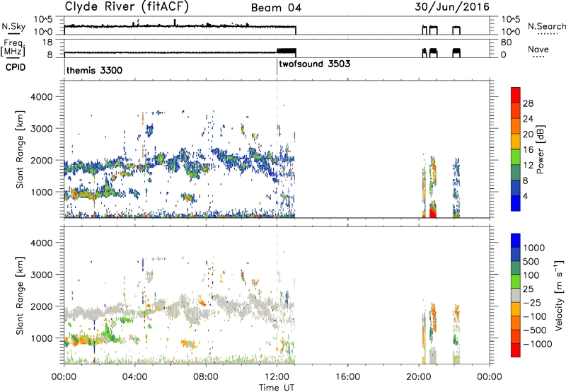
Task: Click the 20:00 time axis label
Action: [419, 377]
